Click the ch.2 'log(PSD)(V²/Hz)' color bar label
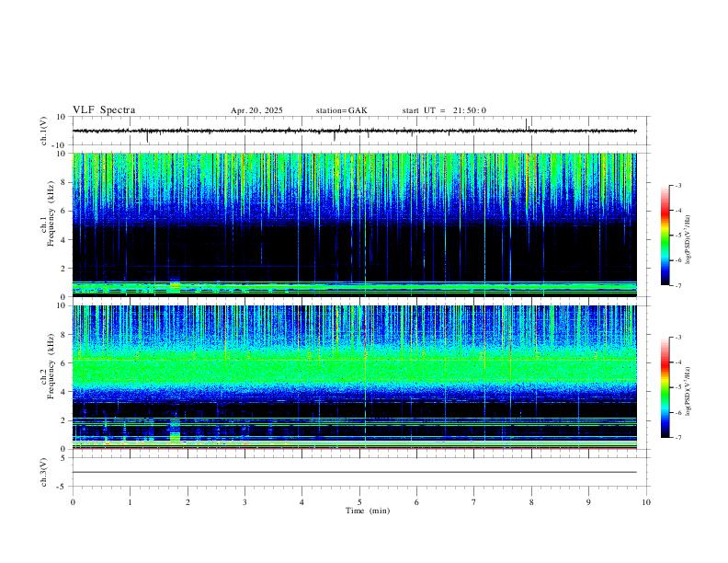 pyautogui.click(x=688, y=391)
